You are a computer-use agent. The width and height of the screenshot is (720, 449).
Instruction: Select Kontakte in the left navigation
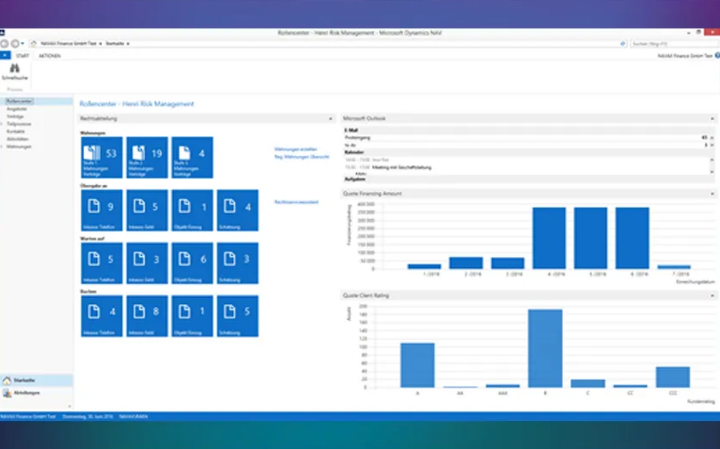click(16, 132)
